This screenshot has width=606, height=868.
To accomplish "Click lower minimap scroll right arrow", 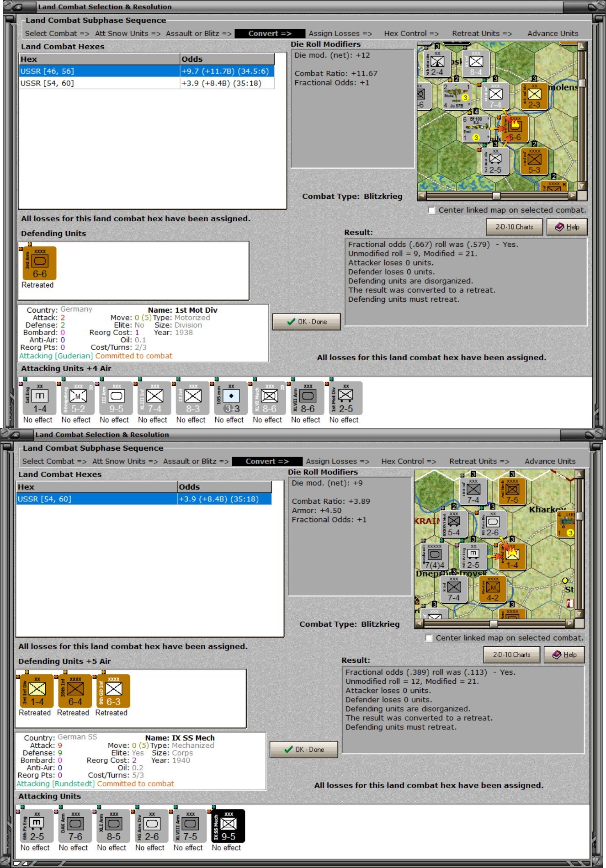I will click(x=569, y=623).
